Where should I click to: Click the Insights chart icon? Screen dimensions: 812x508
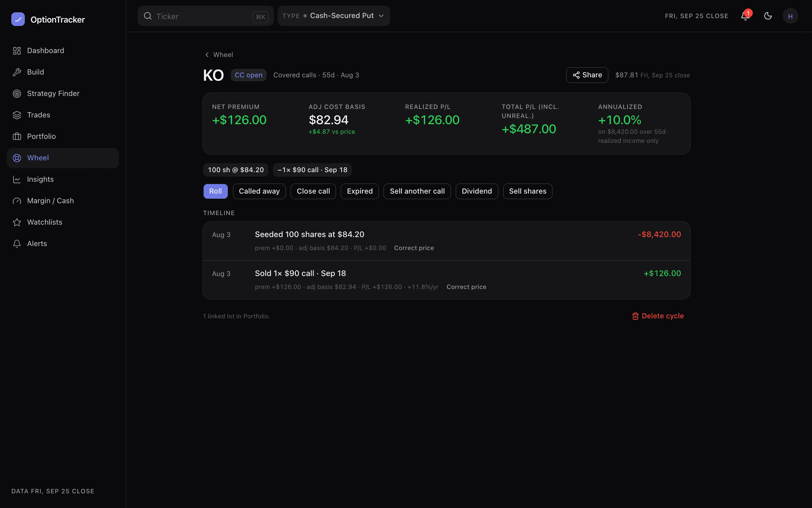pos(17,179)
